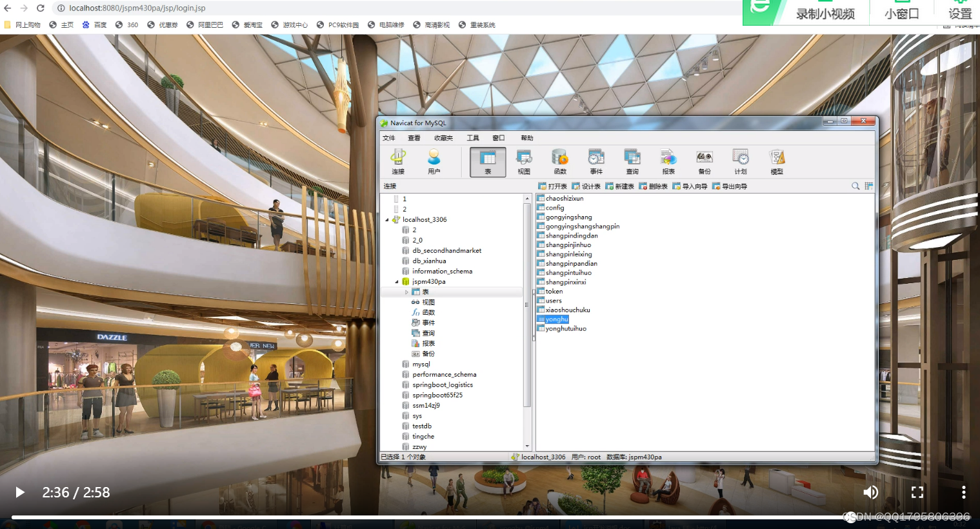
Task: Click the Model (模型) toolbar icon
Action: (777, 161)
